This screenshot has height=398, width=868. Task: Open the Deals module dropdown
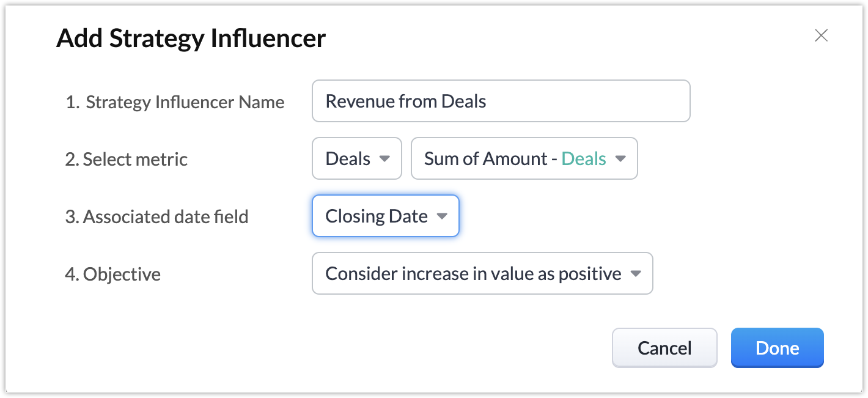tap(356, 159)
